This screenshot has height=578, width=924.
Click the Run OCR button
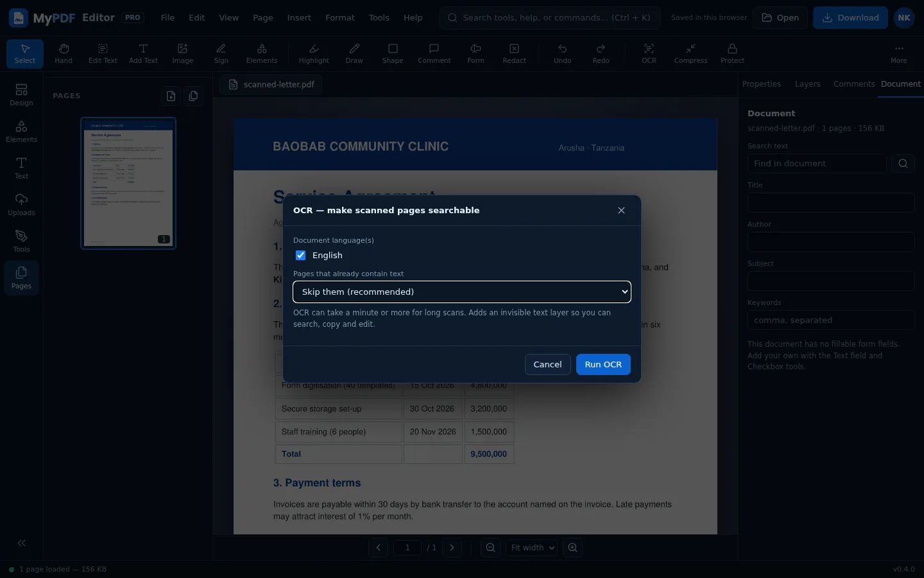[x=603, y=365]
